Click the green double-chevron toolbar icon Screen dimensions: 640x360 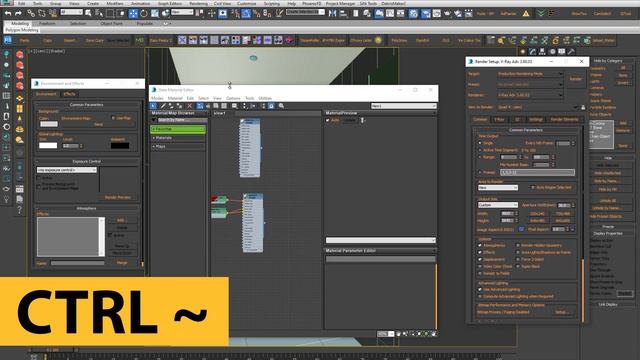click(x=541, y=13)
